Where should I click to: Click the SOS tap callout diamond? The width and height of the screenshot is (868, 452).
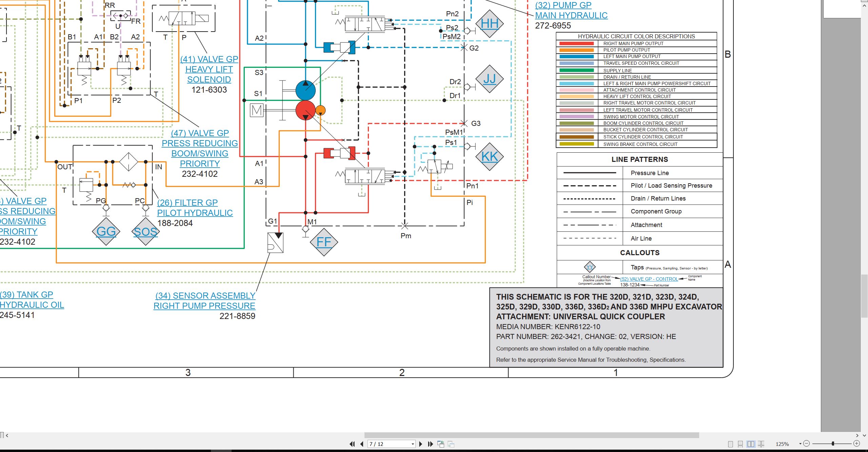(x=145, y=231)
